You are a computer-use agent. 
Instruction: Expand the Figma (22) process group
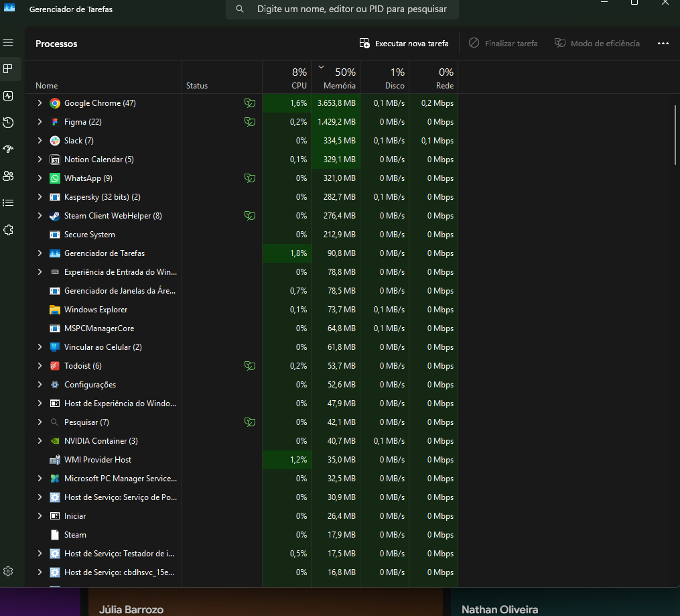coord(40,122)
